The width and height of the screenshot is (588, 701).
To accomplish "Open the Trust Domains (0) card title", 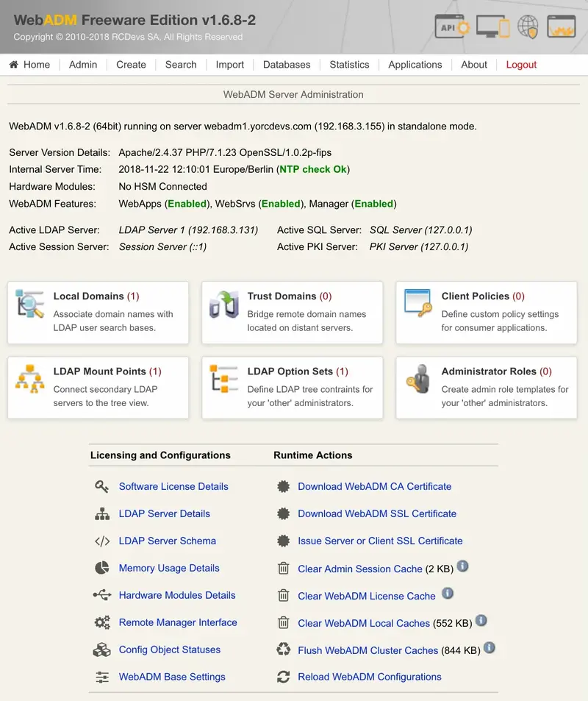I will point(290,296).
